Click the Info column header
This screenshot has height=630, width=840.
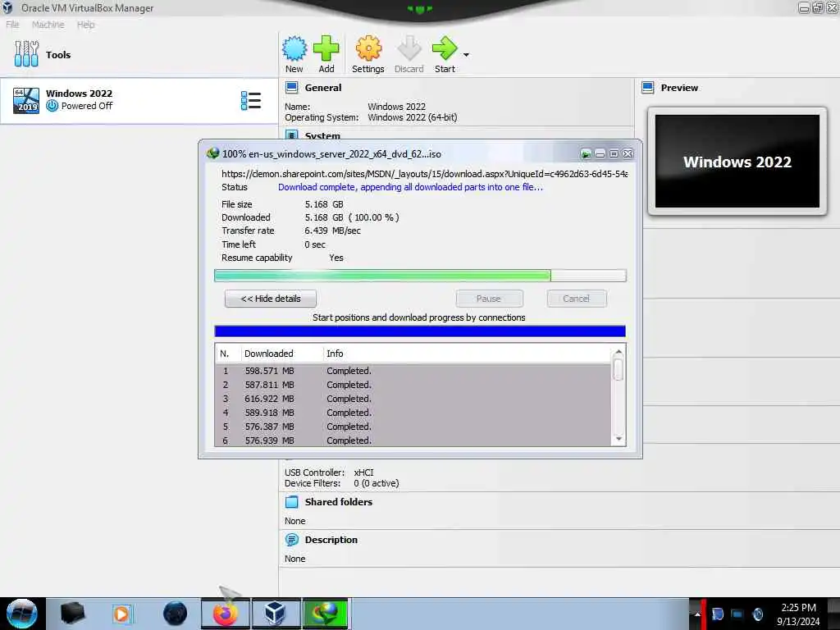(466, 354)
